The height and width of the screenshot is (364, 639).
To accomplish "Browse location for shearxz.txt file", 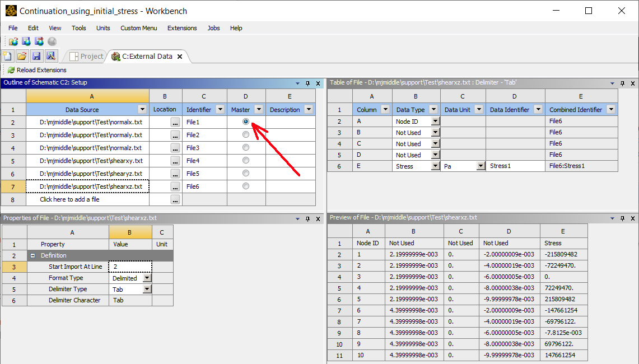I will pos(175,186).
